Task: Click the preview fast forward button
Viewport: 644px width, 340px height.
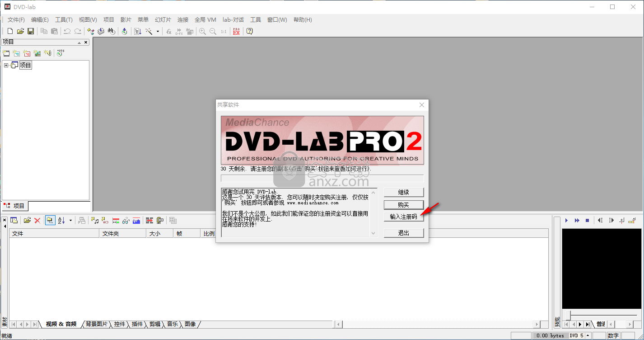Action: [577, 220]
